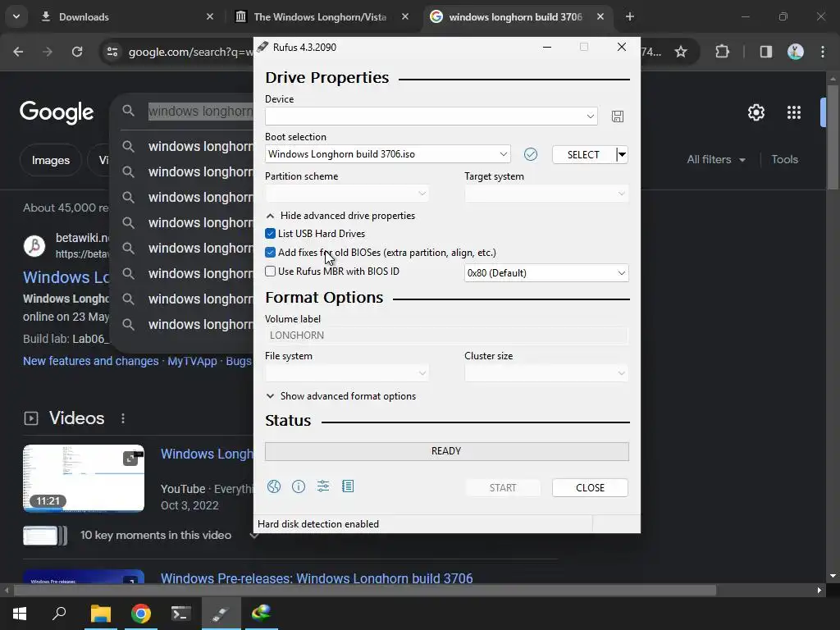Open the 11:21 video thumbnail
Viewport: 840px width, 630px height.
pyautogui.click(x=84, y=478)
